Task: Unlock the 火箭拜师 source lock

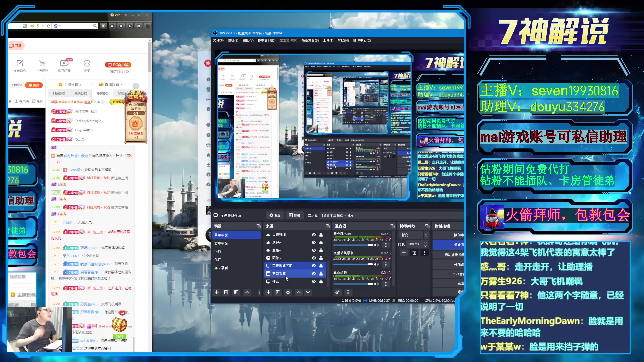Action: point(321,235)
